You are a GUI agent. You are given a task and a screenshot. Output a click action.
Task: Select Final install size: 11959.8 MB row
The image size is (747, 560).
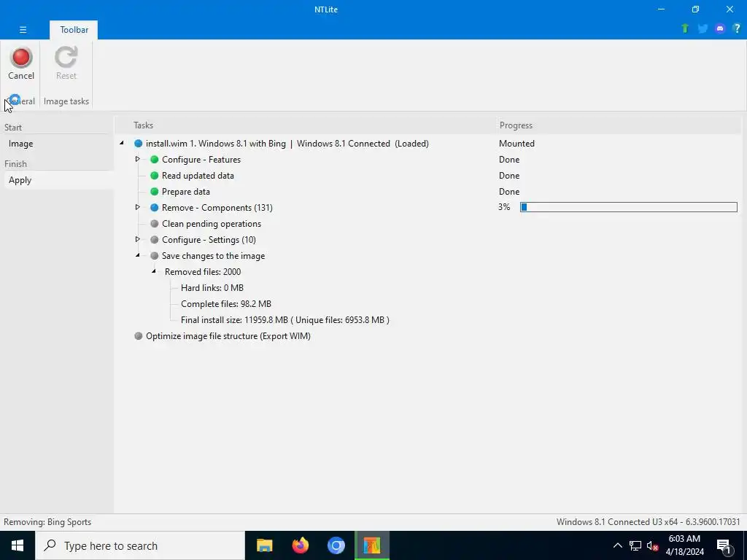[285, 320]
